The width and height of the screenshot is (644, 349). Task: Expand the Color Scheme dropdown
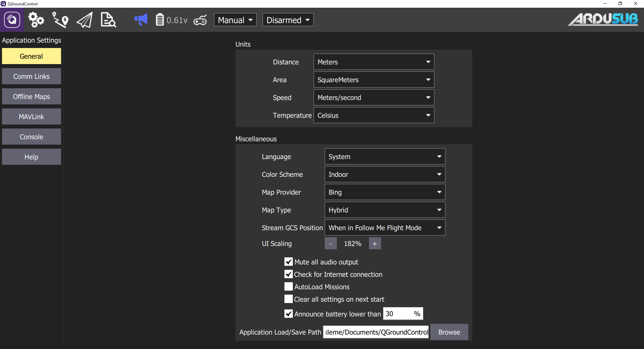click(385, 174)
